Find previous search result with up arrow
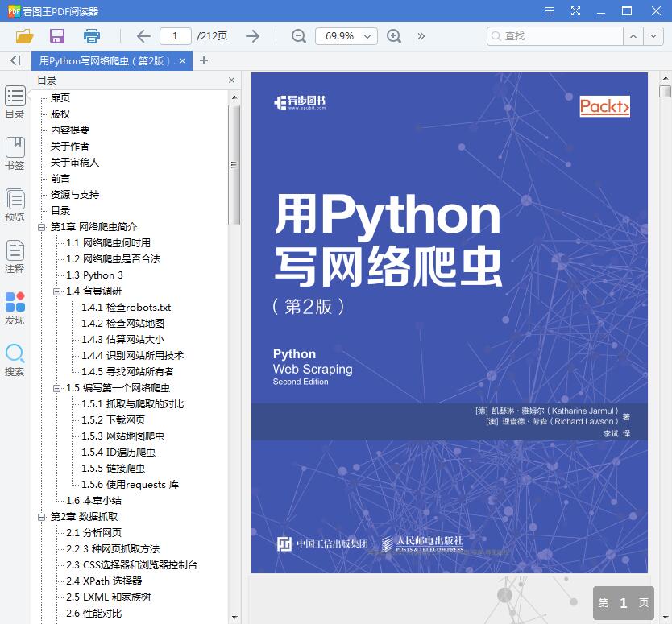 click(633, 36)
